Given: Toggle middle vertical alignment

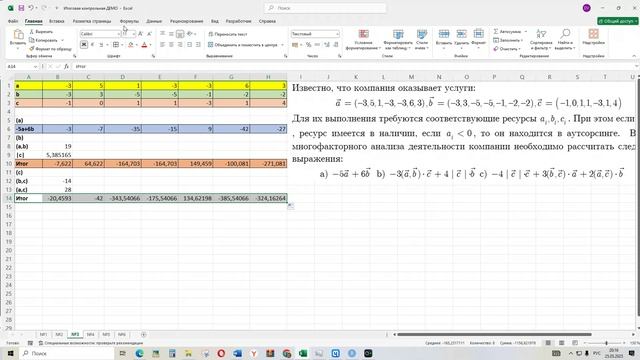Looking at the screenshot, I should point(171,33).
